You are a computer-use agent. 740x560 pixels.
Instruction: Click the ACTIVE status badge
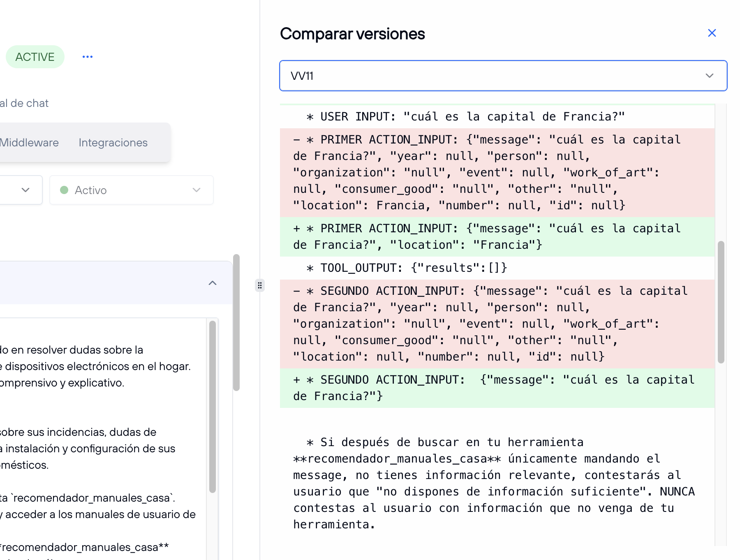(x=35, y=56)
